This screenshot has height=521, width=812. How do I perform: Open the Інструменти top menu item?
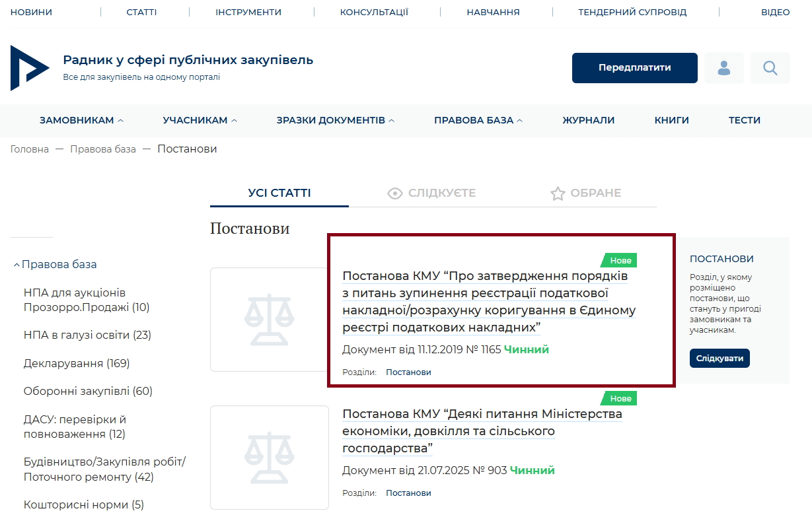click(x=248, y=12)
